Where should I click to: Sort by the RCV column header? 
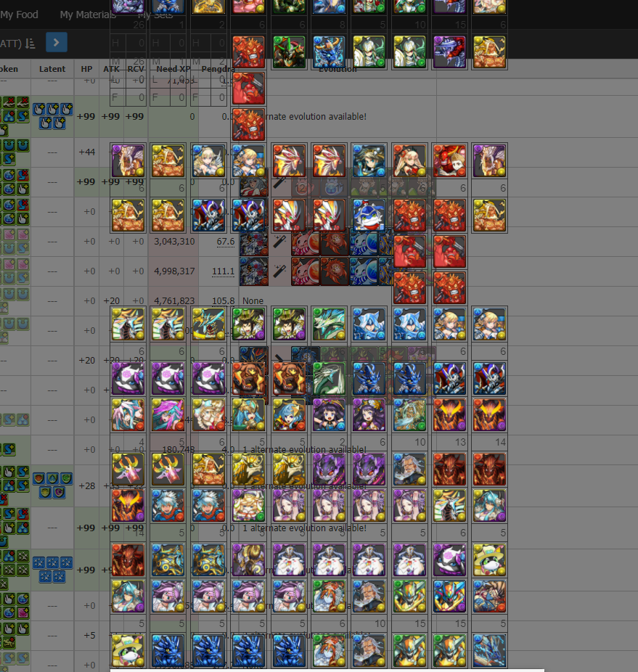(x=136, y=69)
